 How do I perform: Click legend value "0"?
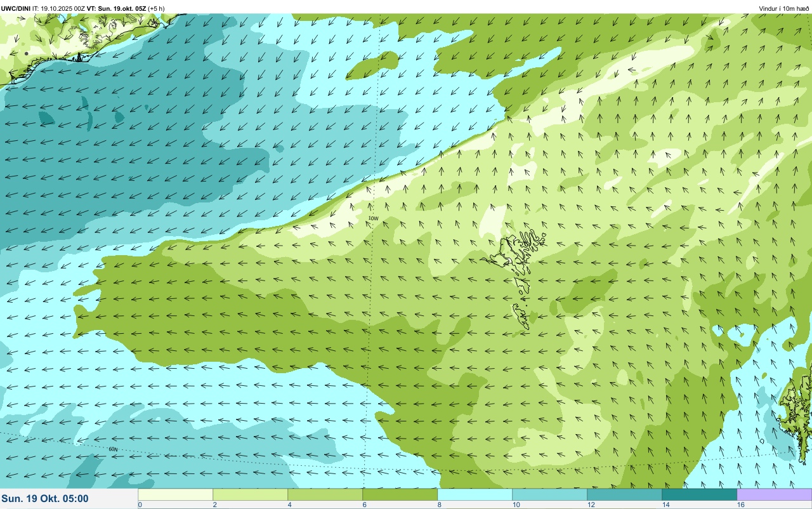[140, 505]
